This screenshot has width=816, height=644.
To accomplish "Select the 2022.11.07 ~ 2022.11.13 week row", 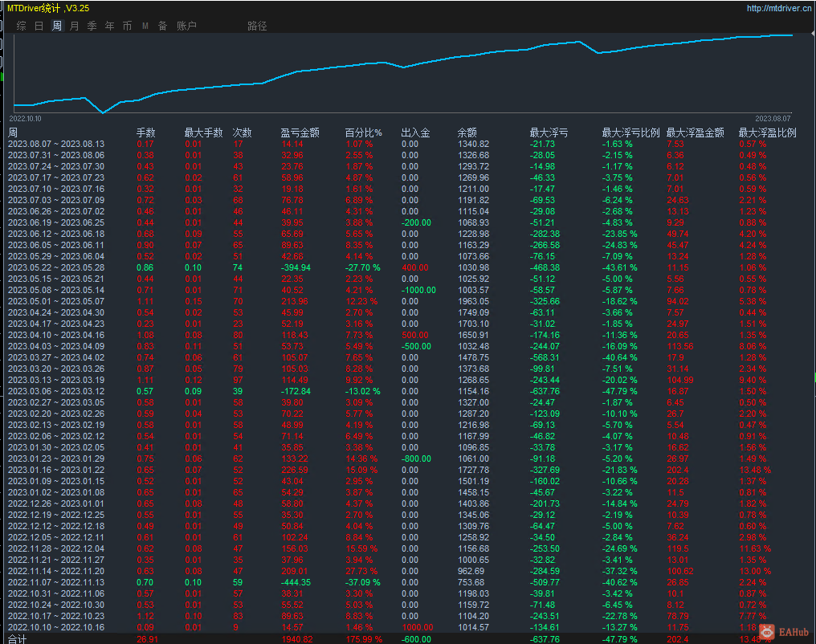I will coord(56,581).
